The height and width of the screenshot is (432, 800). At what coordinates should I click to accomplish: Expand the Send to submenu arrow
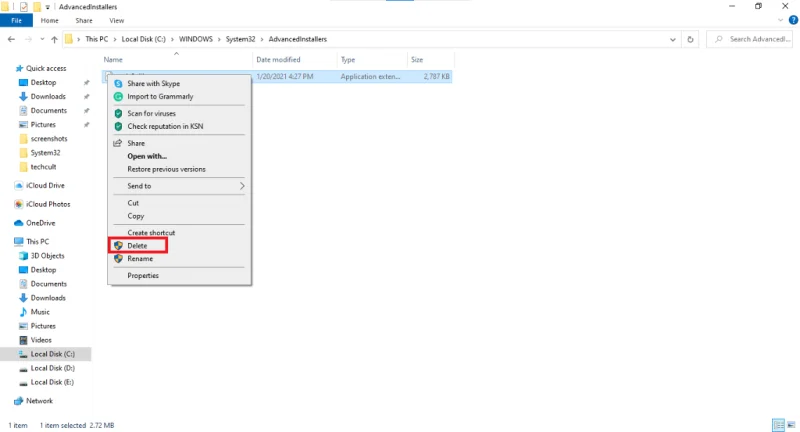(x=242, y=186)
